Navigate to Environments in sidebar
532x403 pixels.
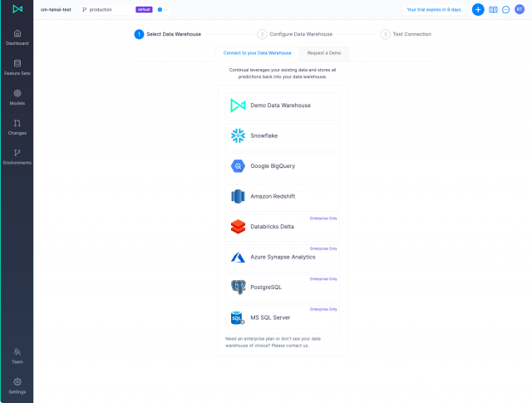pos(17,156)
